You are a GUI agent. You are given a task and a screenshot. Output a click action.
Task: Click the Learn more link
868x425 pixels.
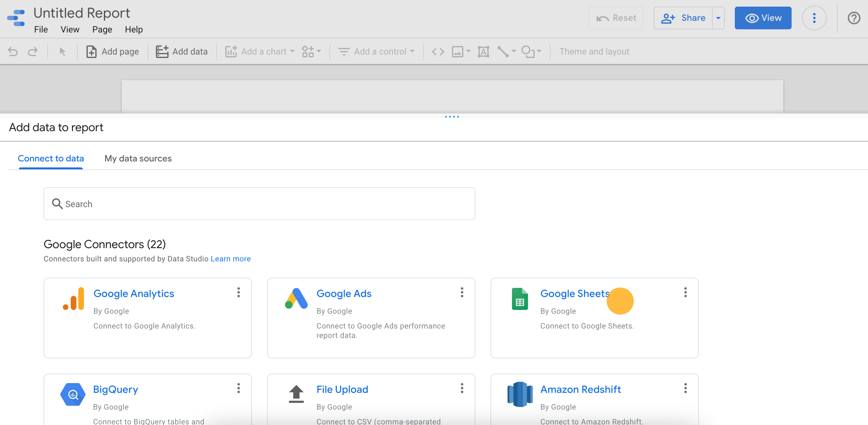[230, 259]
